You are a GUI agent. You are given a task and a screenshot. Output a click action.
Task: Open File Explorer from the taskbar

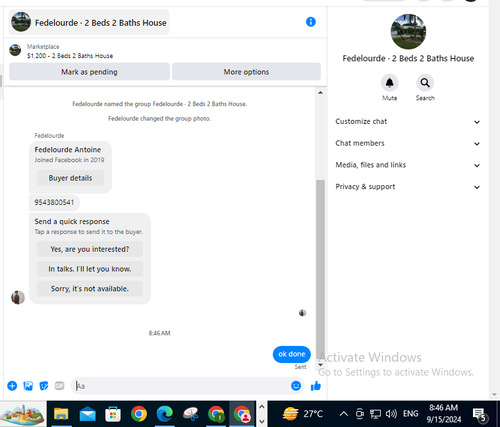(x=61, y=414)
